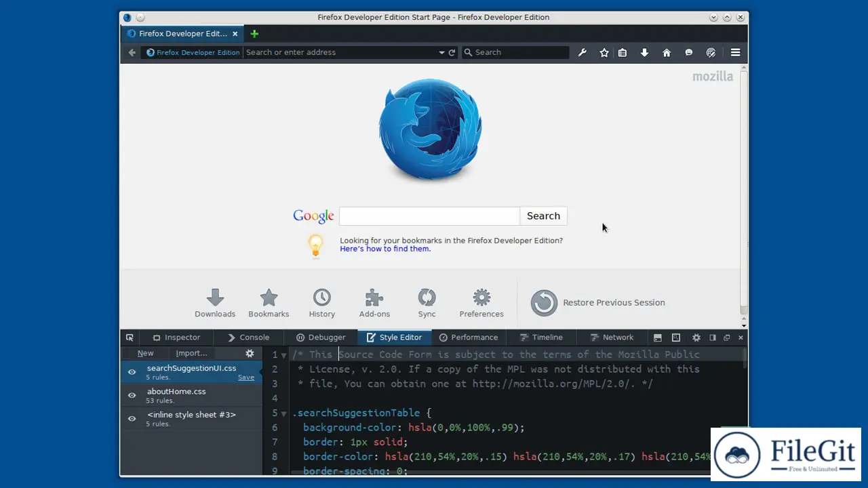Image resolution: width=868 pixels, height=488 pixels.
Task: Switch to the Debugger tab
Action: click(x=321, y=337)
